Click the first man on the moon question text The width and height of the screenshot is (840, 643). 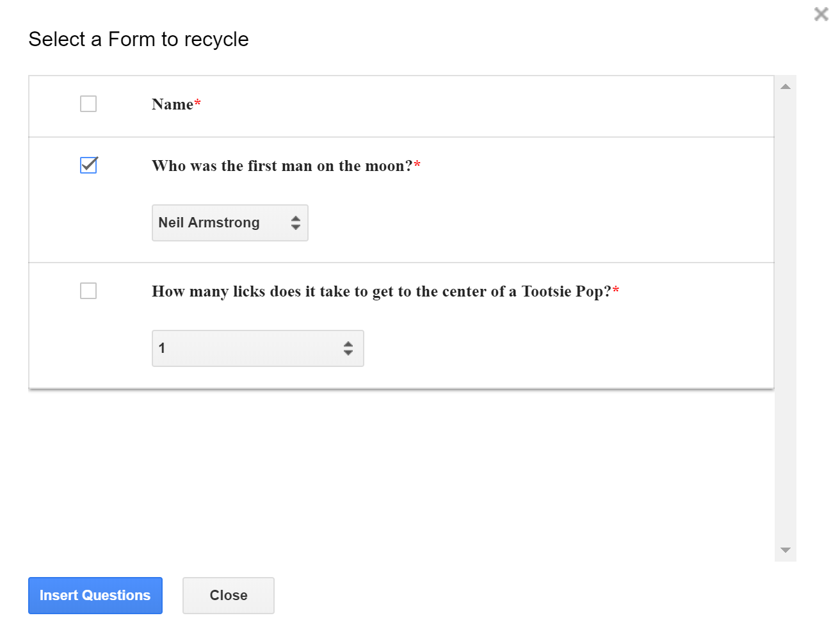[282, 166]
